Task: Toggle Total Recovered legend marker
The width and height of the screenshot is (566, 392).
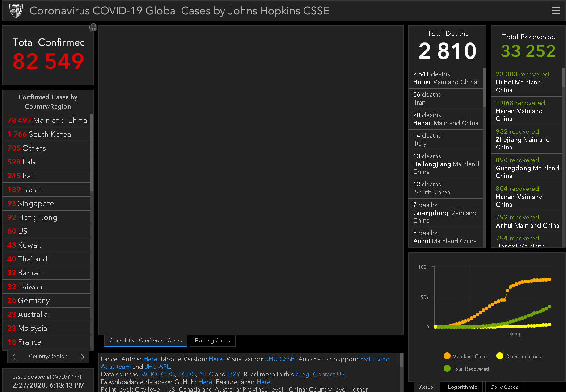Action: pyautogui.click(x=447, y=369)
